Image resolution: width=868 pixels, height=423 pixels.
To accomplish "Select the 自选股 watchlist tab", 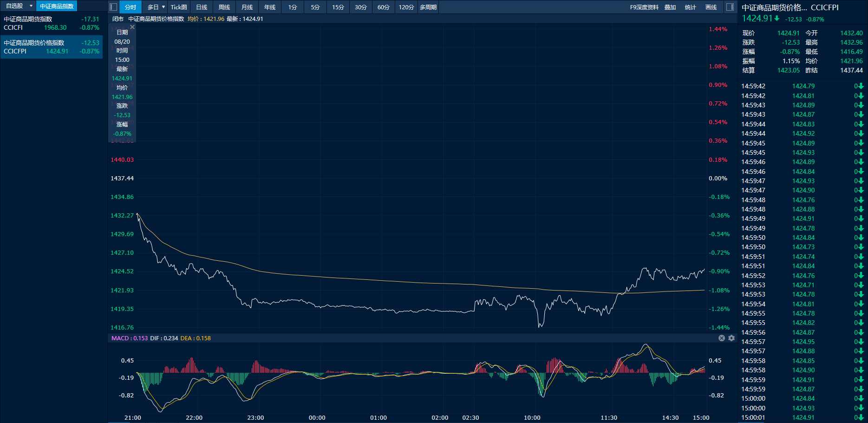I will tap(14, 6).
